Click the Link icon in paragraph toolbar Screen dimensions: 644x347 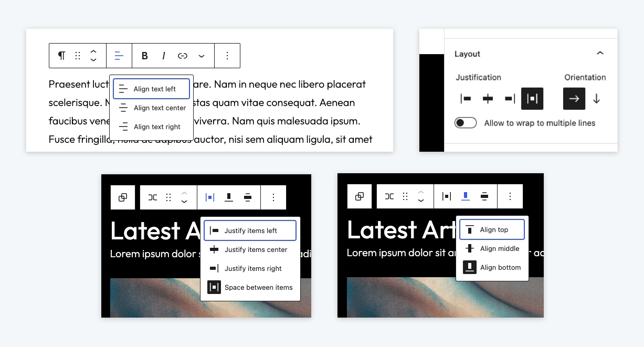[x=183, y=56]
